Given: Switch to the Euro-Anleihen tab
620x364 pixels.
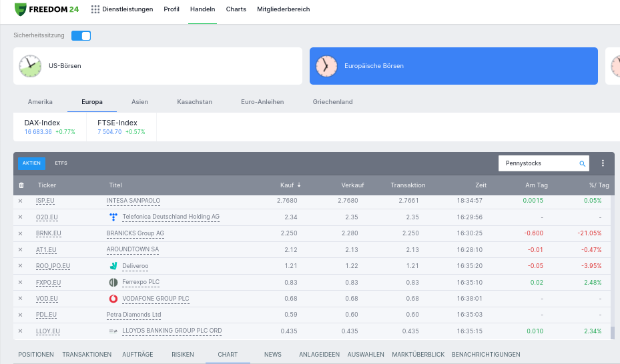Looking at the screenshot, I should coord(262,102).
